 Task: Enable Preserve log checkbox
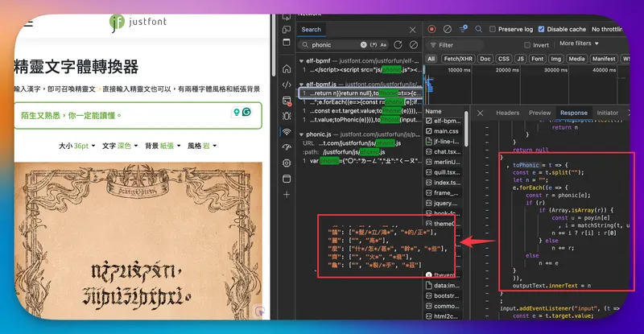[493, 29]
